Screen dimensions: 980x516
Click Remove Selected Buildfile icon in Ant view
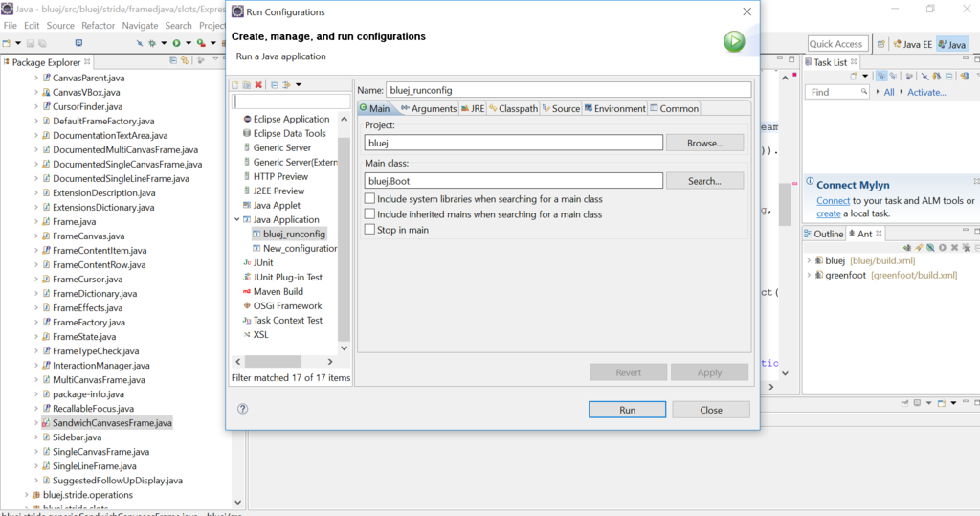(954, 248)
